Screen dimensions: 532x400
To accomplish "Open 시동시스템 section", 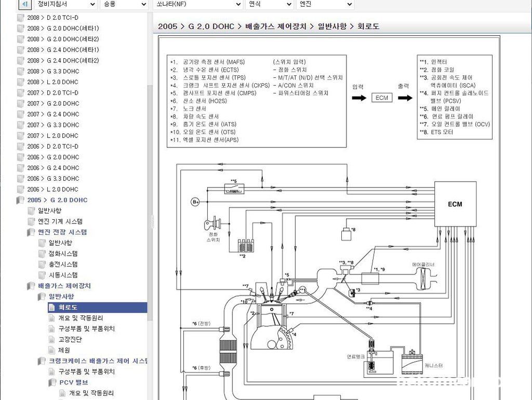I will [x=63, y=275].
